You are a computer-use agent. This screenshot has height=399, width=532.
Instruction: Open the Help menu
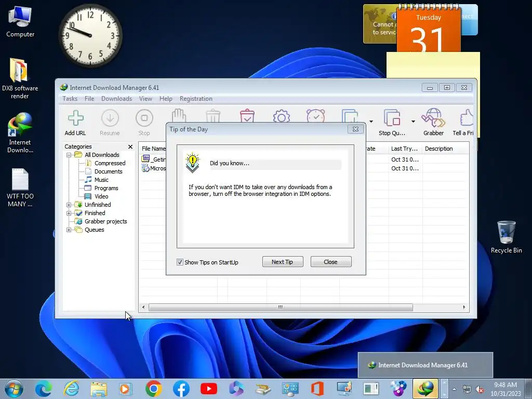coord(166,99)
